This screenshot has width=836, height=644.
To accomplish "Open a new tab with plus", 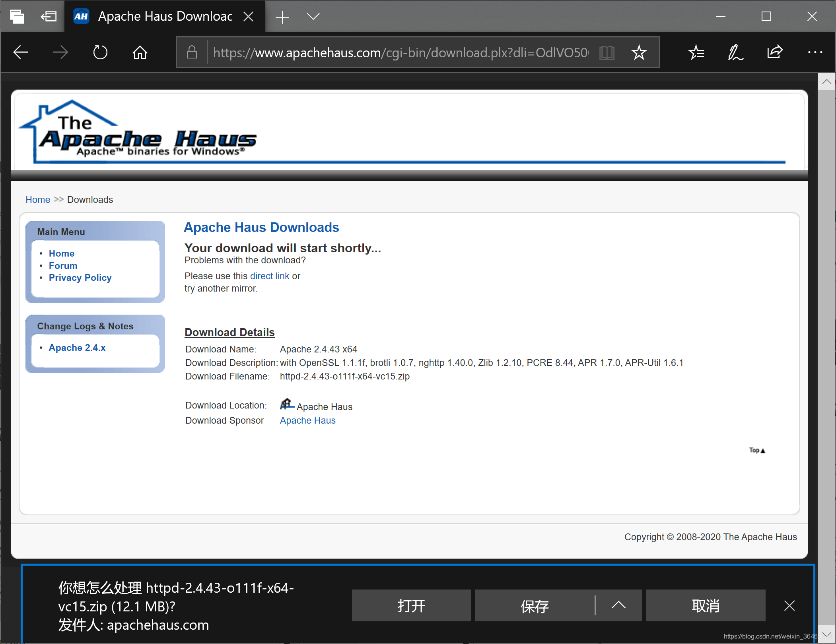I will pyautogui.click(x=282, y=17).
